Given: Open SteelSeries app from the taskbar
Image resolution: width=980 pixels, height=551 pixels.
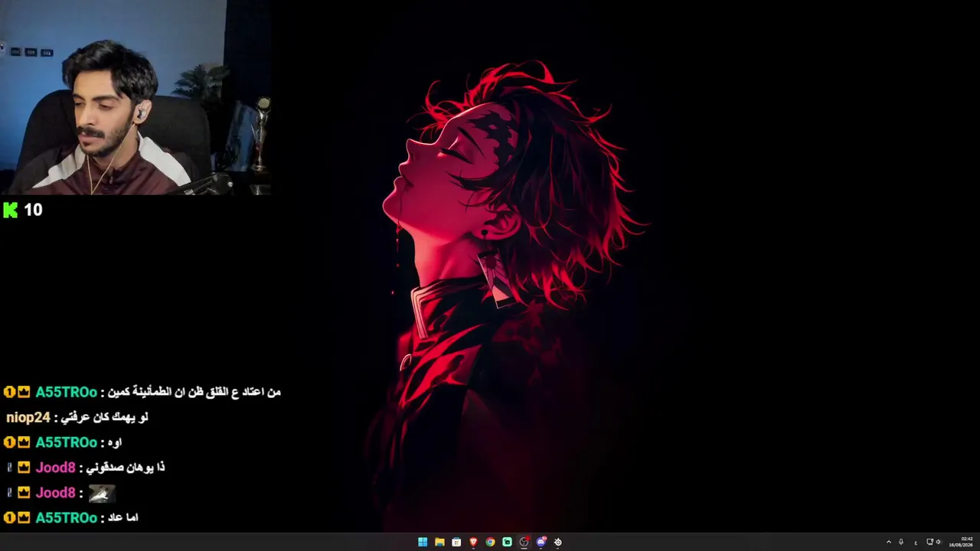Looking at the screenshot, I should point(557,542).
